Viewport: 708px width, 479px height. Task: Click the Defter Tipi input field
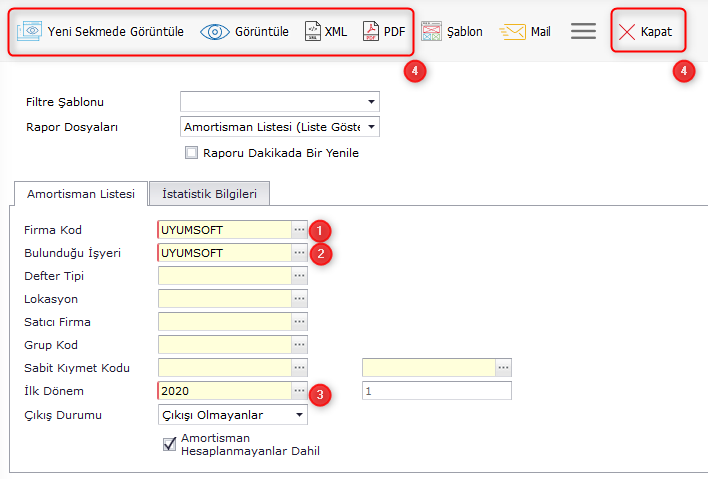click(x=224, y=276)
